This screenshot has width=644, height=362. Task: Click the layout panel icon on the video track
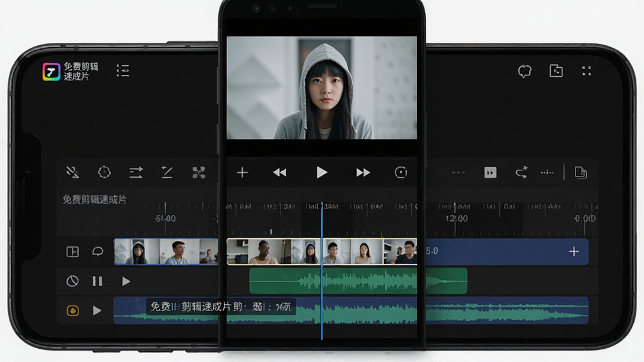72,251
